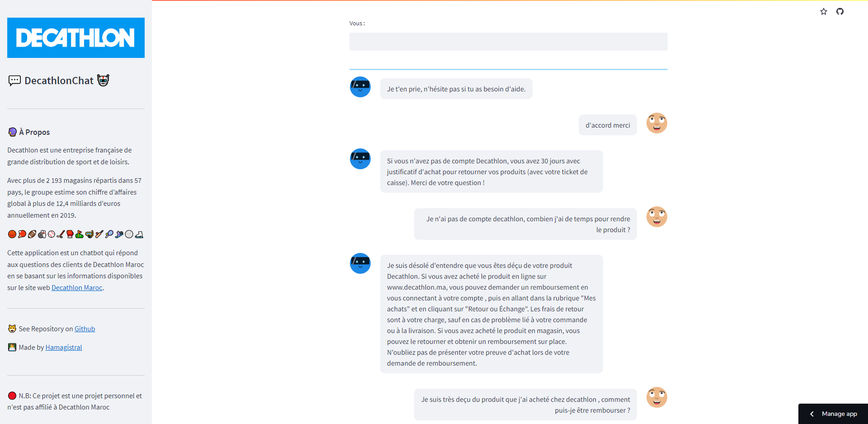Open the GitHub icon at top right
This screenshot has height=424, width=868.
[840, 11]
